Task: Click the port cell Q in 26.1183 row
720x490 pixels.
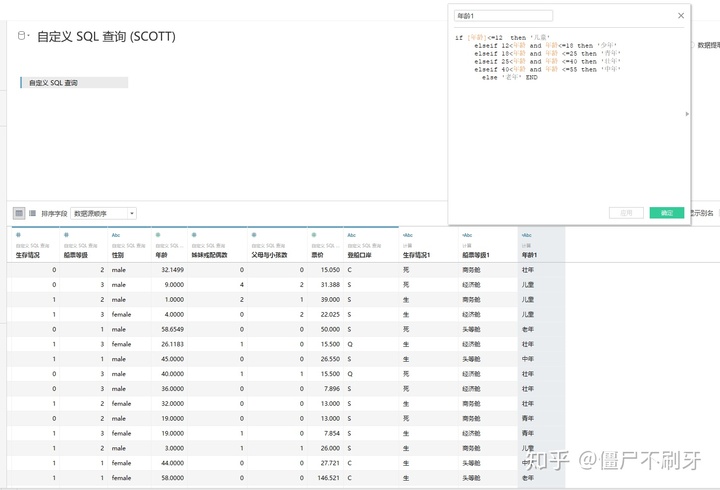Action: 350,344
